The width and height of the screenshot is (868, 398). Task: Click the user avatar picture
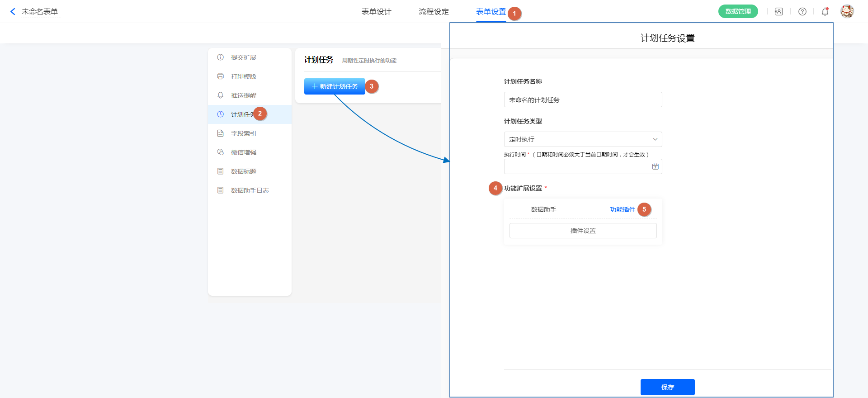[847, 11]
